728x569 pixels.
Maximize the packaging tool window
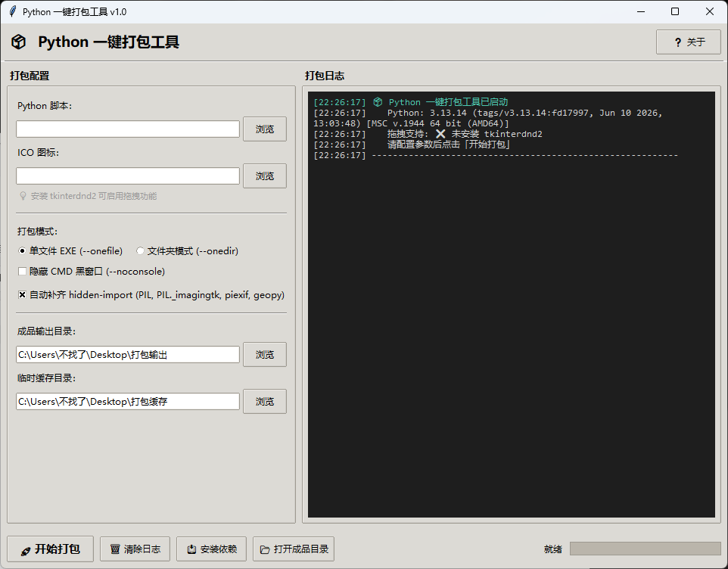tap(675, 11)
